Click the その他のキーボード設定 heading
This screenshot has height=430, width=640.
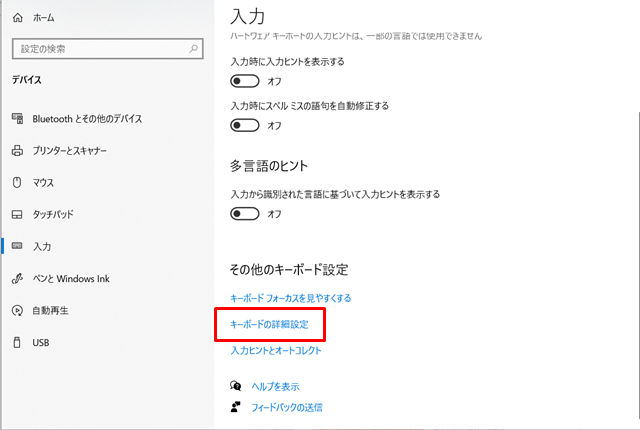point(289,269)
